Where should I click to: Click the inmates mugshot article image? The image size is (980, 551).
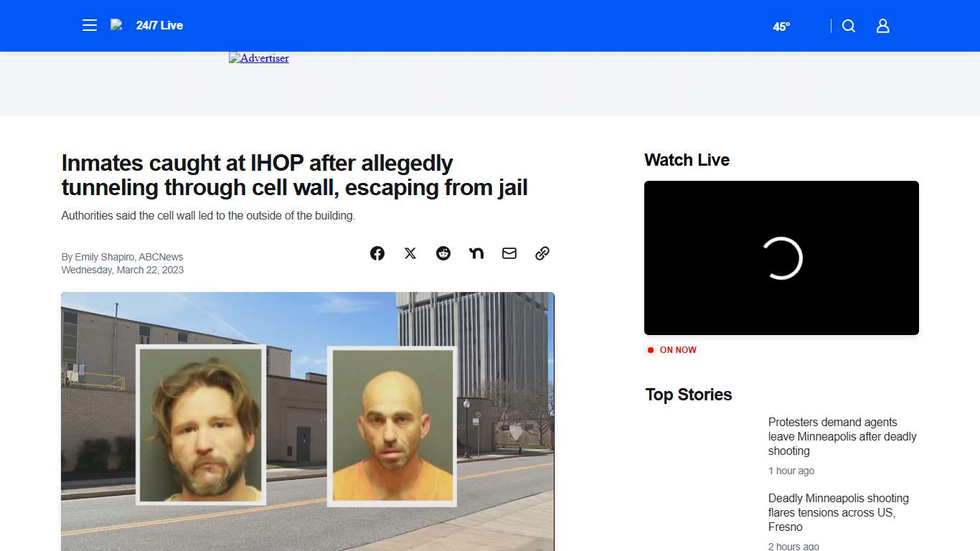[308, 423]
